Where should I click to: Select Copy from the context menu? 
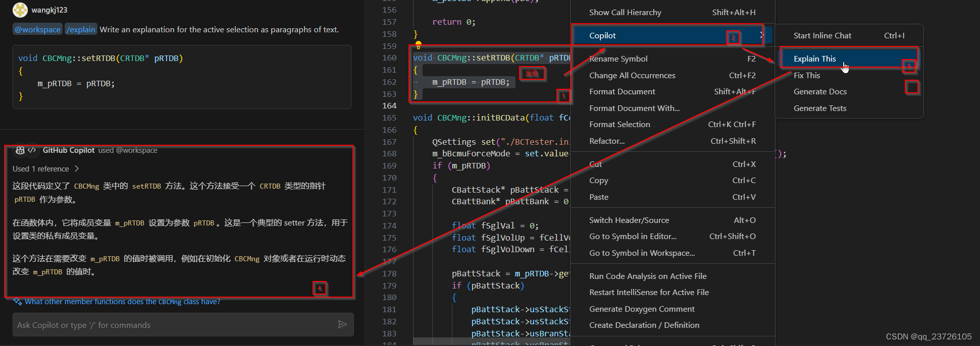click(x=673, y=180)
